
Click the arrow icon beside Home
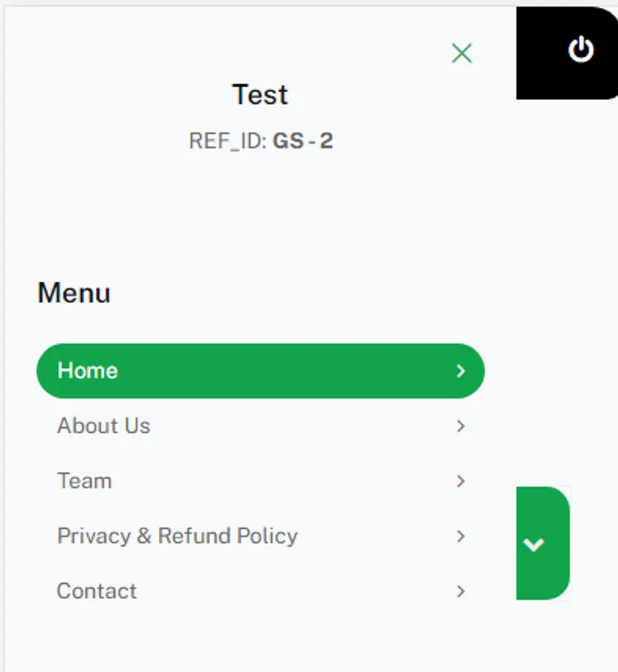pos(461,371)
